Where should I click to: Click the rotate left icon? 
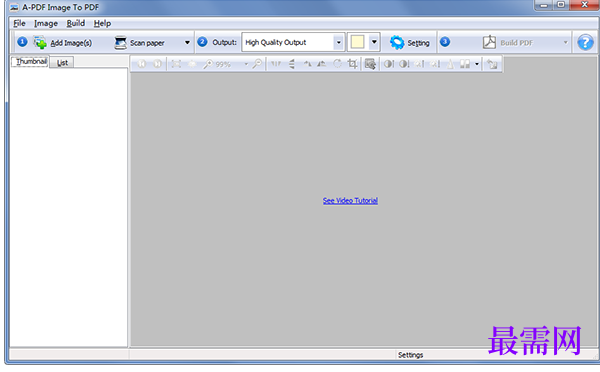(307, 64)
